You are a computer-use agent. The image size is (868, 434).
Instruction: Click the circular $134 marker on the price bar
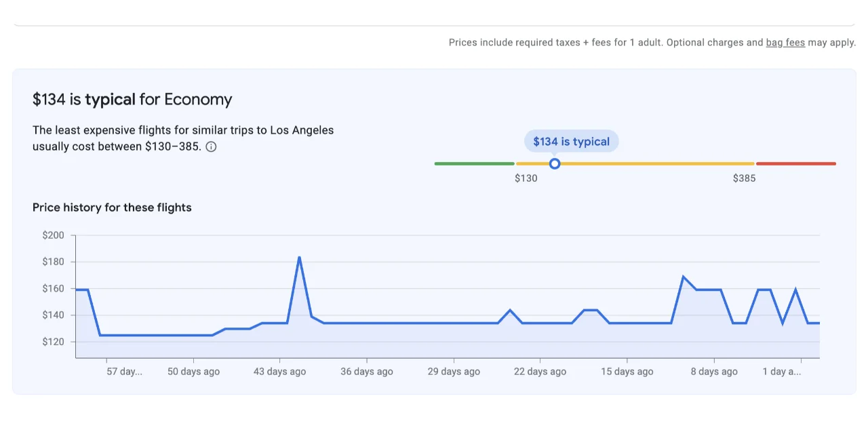point(555,163)
